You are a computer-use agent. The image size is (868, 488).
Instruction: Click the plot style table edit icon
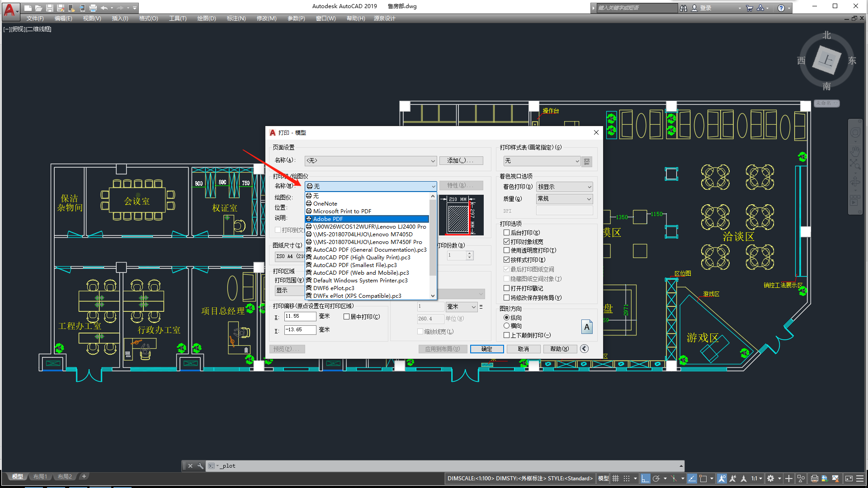point(587,161)
